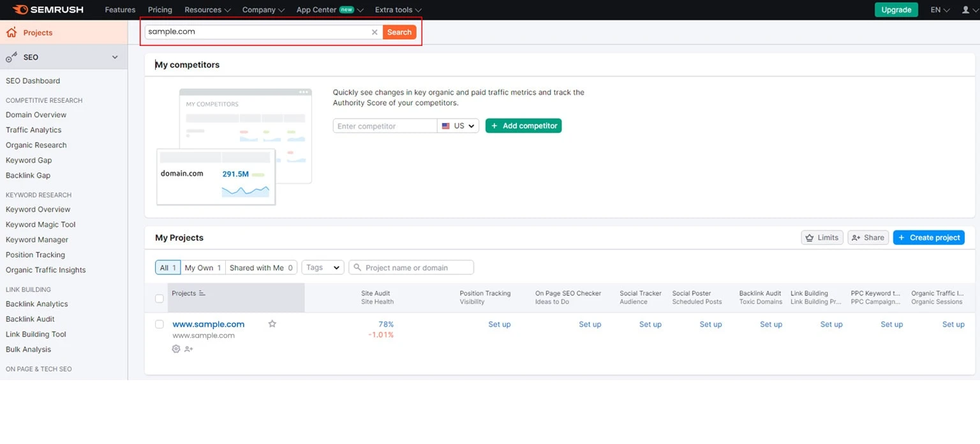The image size is (980, 444).
Task: Click the Add competitor button
Action: tap(524, 126)
